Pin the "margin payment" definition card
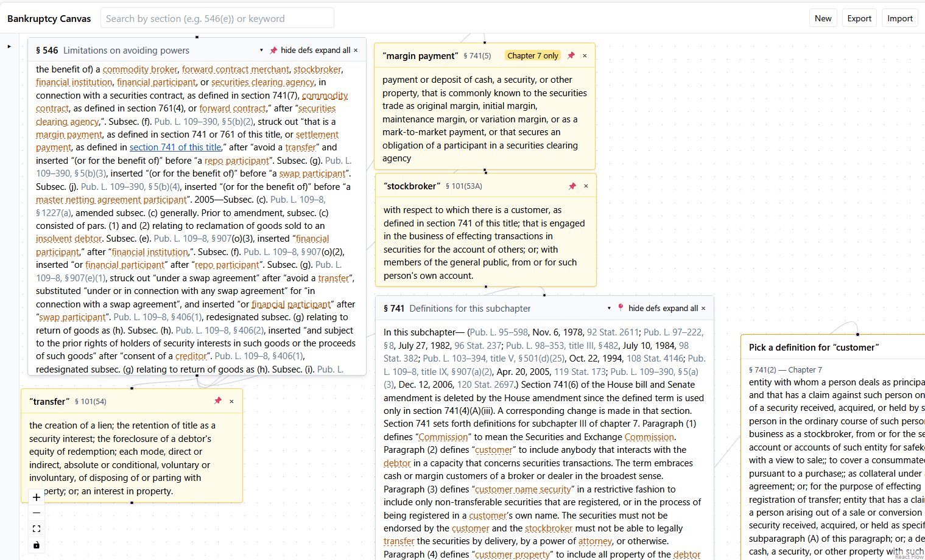The height and width of the screenshot is (560, 925). coord(571,55)
